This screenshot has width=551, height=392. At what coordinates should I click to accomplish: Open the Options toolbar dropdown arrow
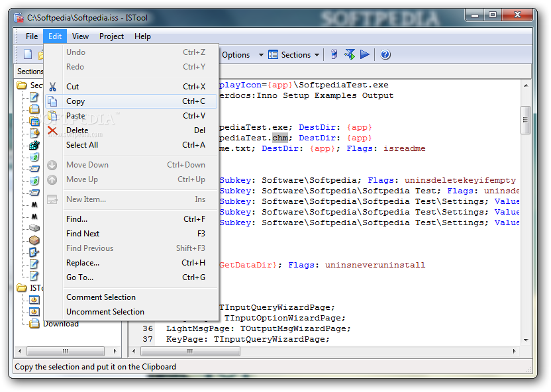(x=261, y=55)
